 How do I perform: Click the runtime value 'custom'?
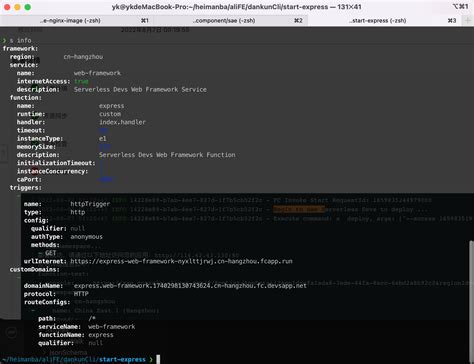click(x=110, y=114)
